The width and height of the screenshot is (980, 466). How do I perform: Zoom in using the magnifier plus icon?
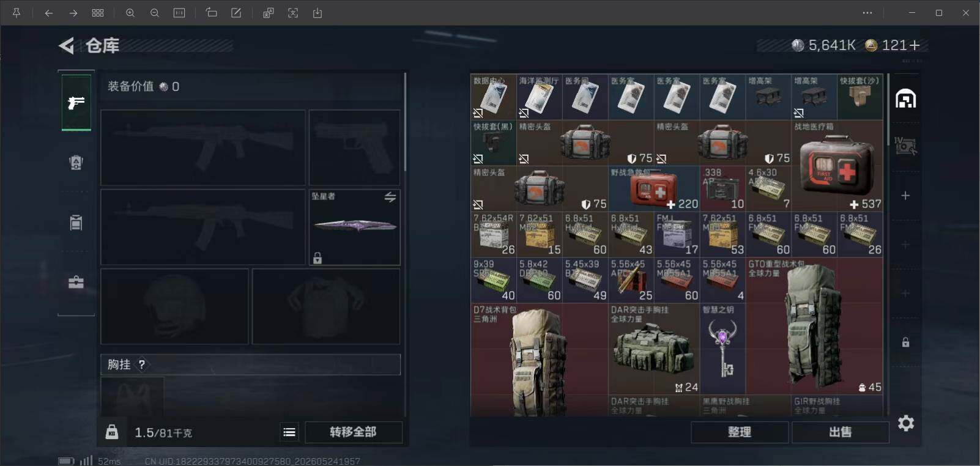(x=130, y=13)
